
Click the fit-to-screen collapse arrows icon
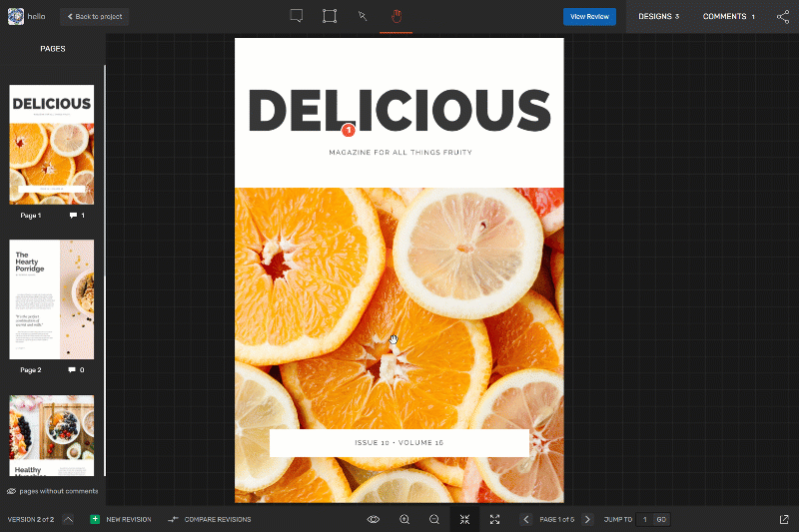pyautogui.click(x=464, y=519)
